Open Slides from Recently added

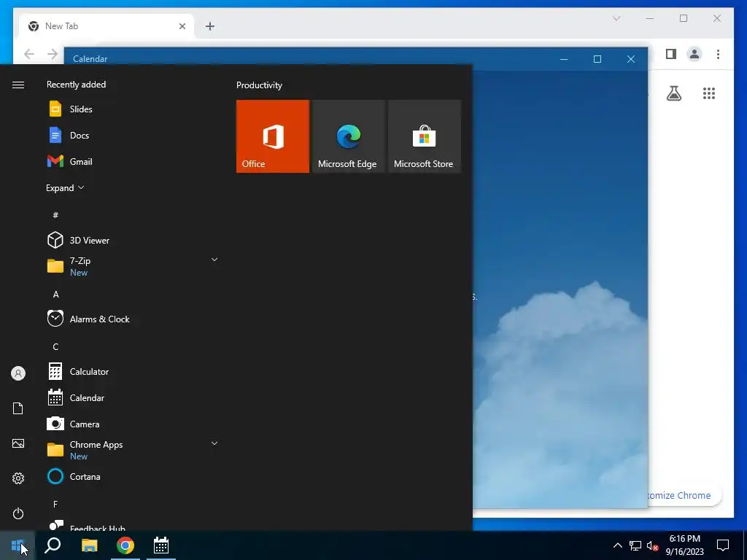[x=131, y=109]
